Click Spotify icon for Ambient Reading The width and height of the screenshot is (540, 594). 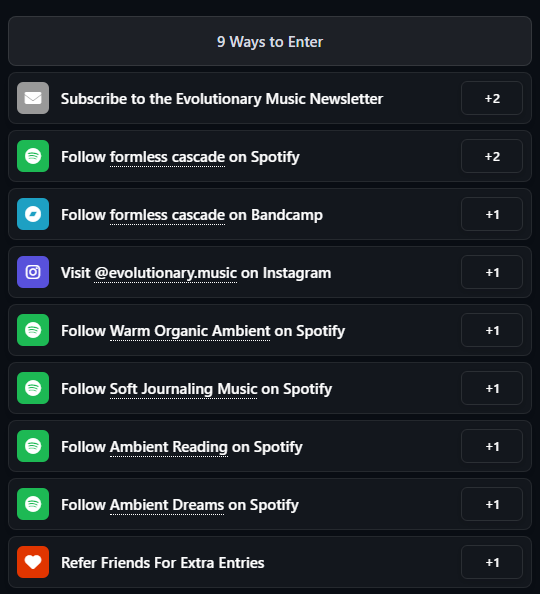[33, 446]
